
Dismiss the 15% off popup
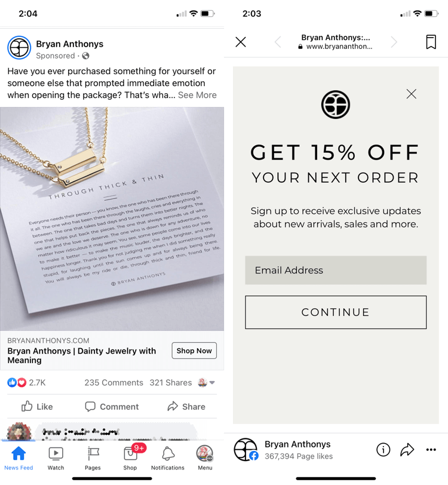click(411, 94)
